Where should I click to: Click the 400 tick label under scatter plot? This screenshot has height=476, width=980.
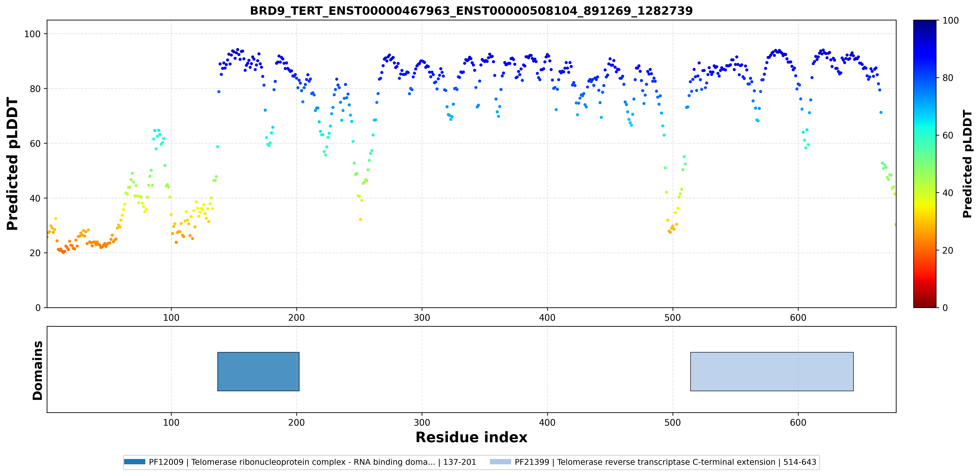547,317
